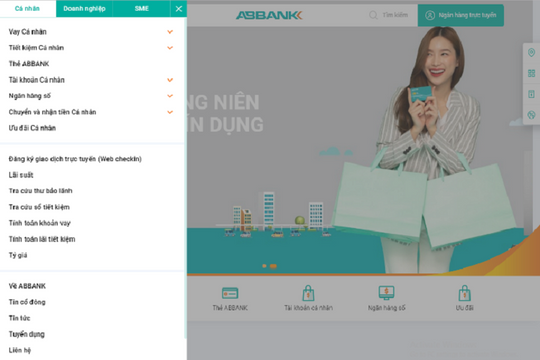
Task: Open the Tuyển dụng careers link
Action: tap(27, 334)
